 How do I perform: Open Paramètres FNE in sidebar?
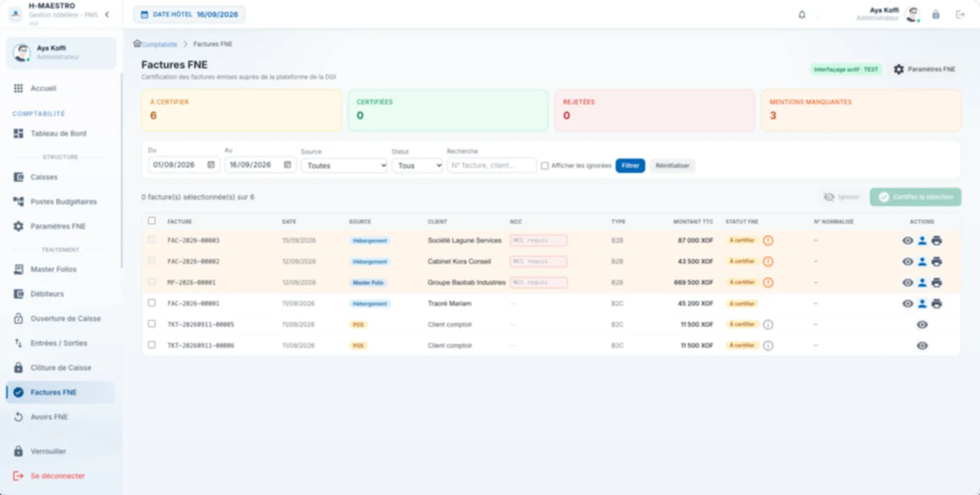[61, 226]
